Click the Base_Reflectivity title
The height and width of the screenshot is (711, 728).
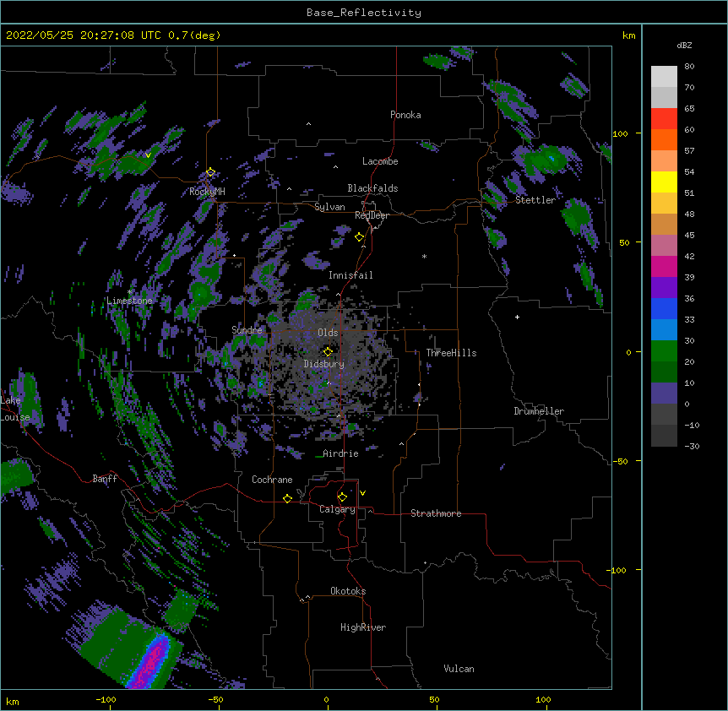(364, 13)
